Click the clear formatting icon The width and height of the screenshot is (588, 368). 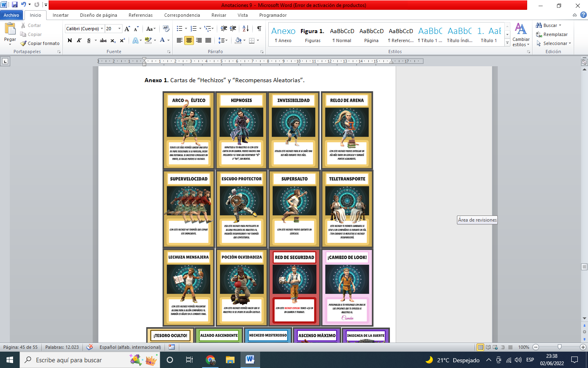point(166,29)
